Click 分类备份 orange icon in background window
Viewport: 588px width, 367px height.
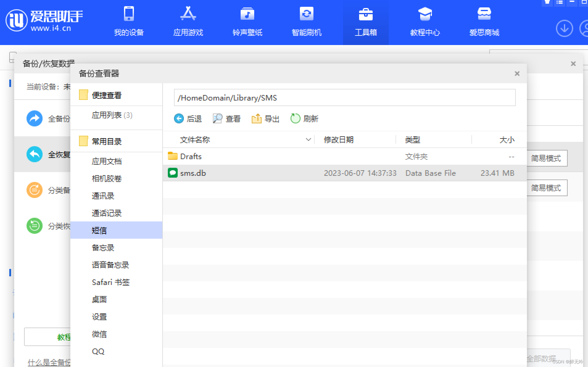[34, 190]
